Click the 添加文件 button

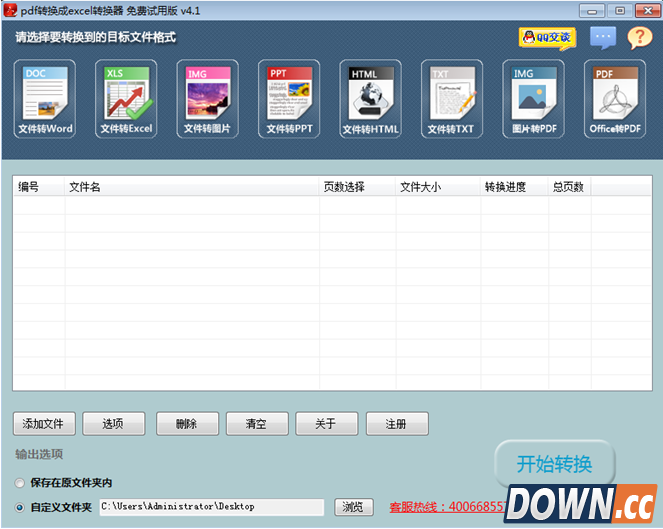click(44, 424)
